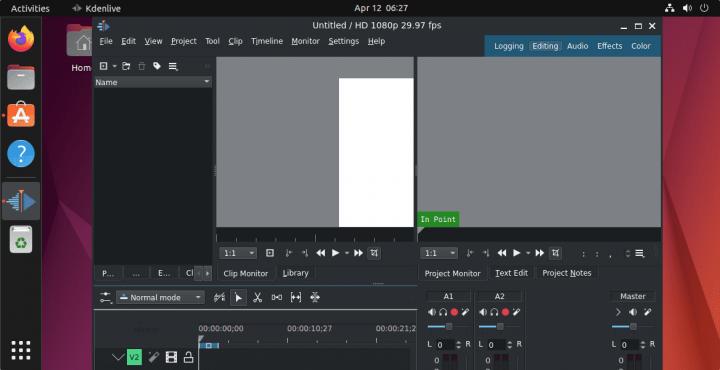Play the timeline in project monitor
The height and width of the screenshot is (370, 720).
pyautogui.click(x=517, y=253)
